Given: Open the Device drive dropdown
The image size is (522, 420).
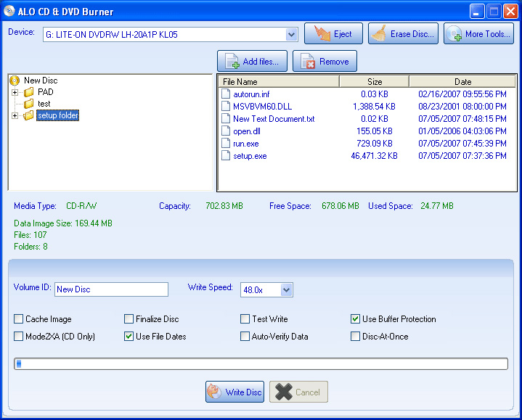Looking at the screenshot, I should click(291, 34).
